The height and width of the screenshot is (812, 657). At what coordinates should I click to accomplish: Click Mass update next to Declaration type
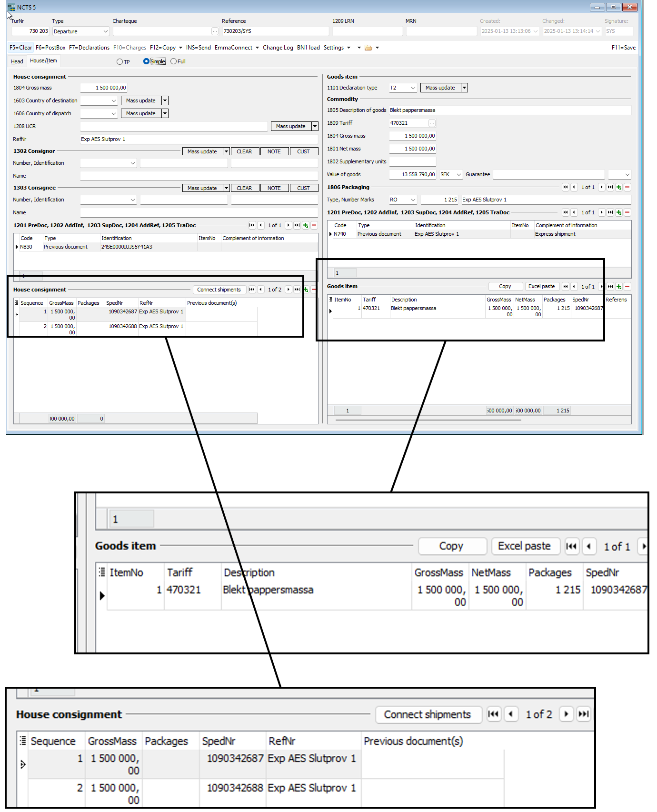click(x=440, y=88)
